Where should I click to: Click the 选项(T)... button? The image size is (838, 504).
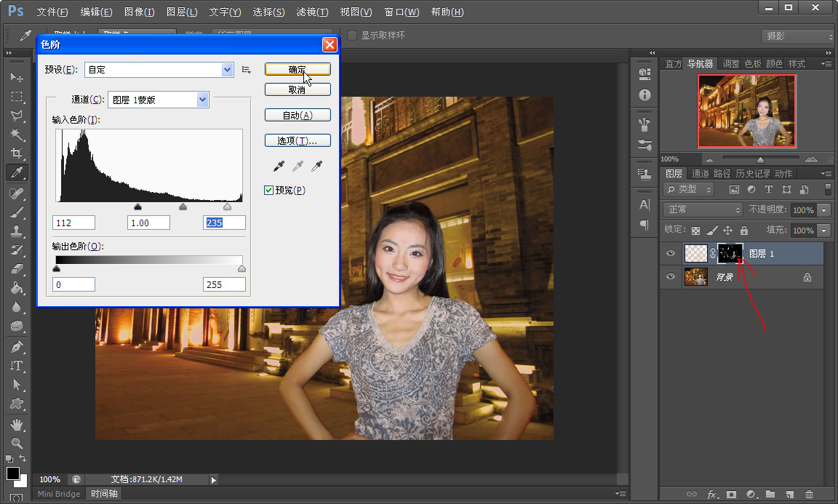[298, 140]
